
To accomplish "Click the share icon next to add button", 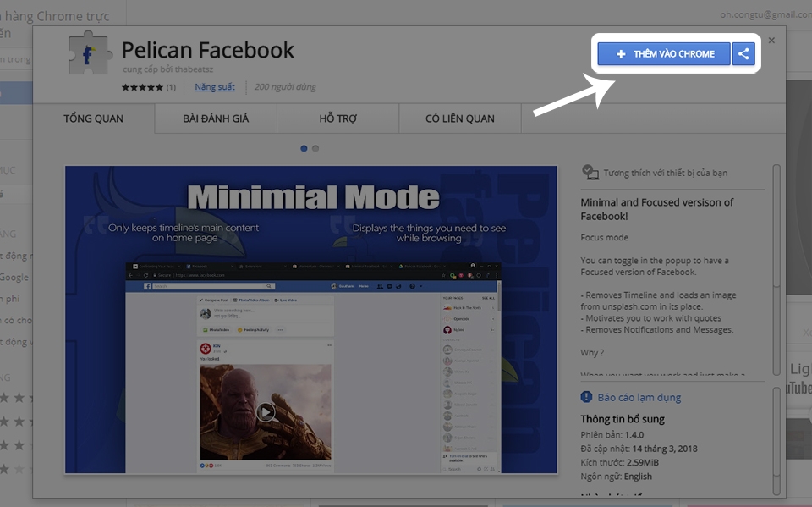I will coord(743,54).
